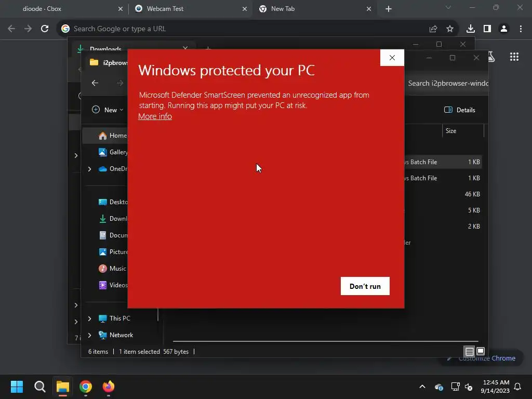Open Google apps grid icon

click(514, 57)
